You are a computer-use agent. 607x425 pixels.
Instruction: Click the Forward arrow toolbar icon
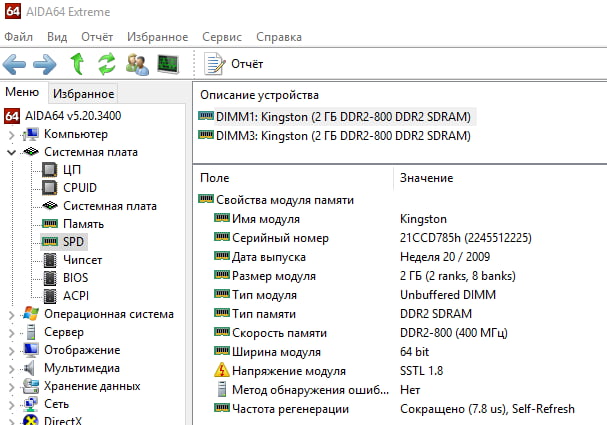pyautogui.click(x=45, y=64)
